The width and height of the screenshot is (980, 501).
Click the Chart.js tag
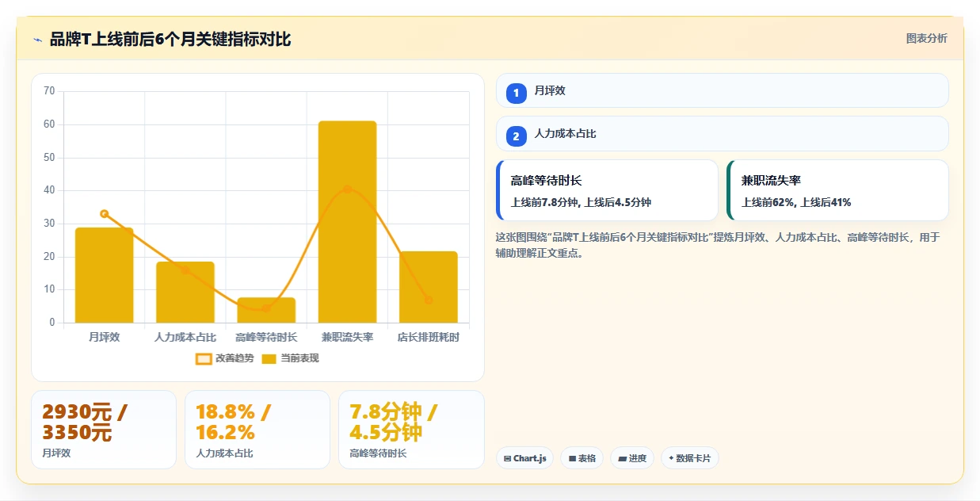click(x=525, y=458)
